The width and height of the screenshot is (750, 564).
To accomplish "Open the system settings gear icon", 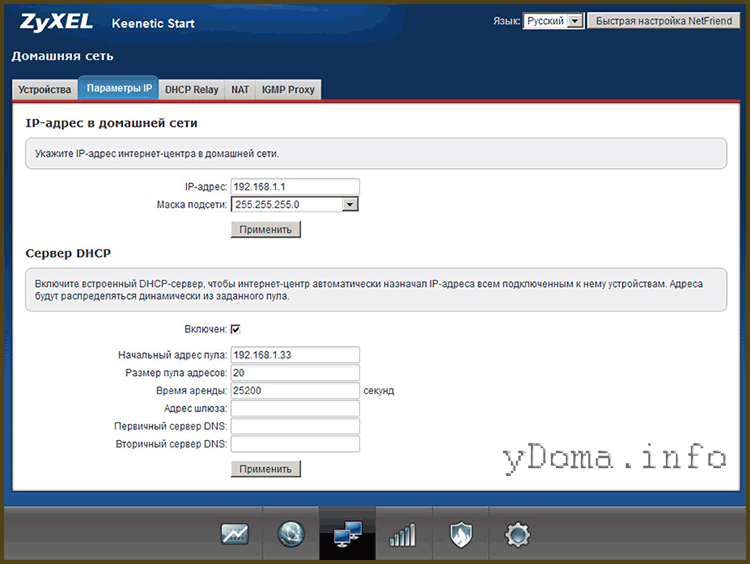I will coord(517,534).
